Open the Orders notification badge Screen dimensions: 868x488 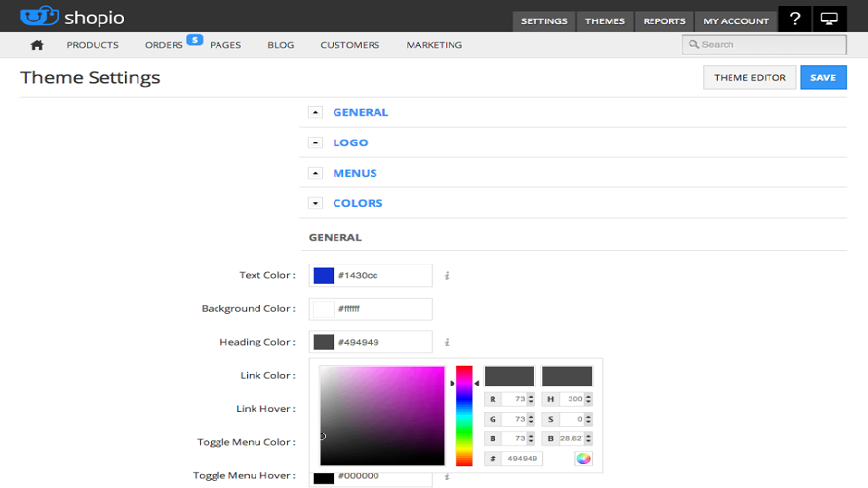194,40
